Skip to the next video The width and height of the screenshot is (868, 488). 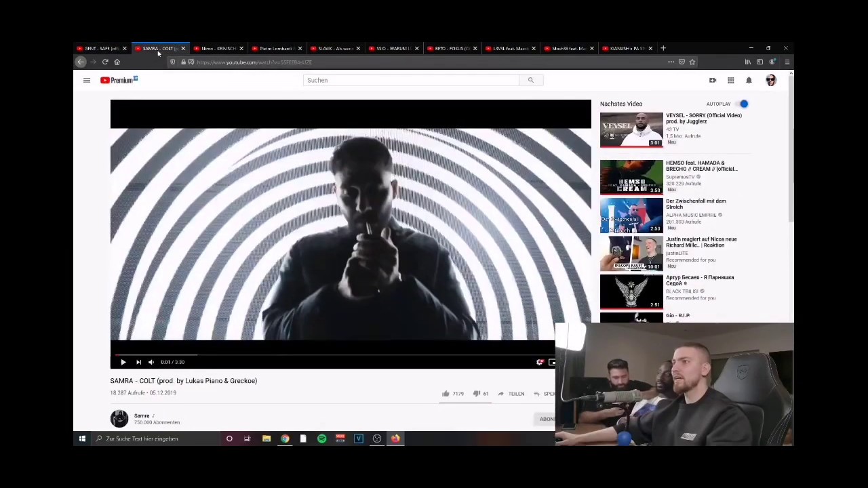point(138,362)
